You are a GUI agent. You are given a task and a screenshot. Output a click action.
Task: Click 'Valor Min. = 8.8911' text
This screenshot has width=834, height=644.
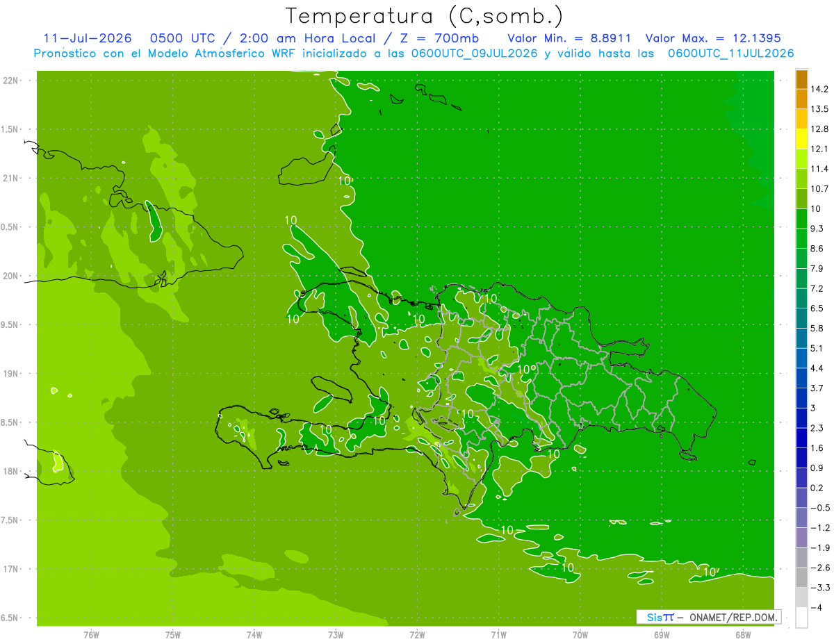point(569,38)
